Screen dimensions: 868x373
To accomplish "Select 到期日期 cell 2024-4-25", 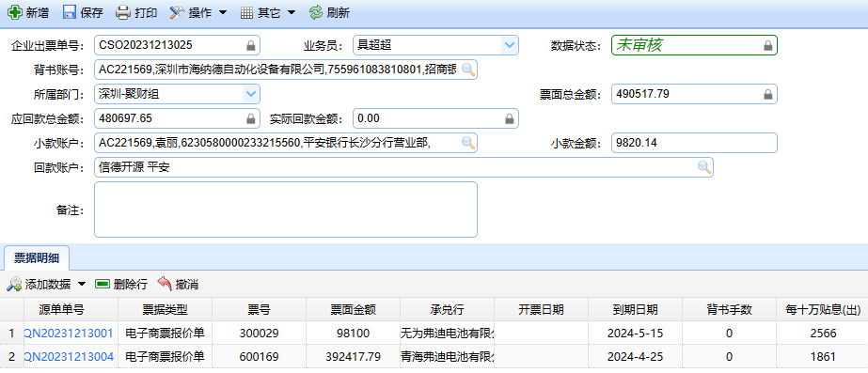I will pos(636,357).
